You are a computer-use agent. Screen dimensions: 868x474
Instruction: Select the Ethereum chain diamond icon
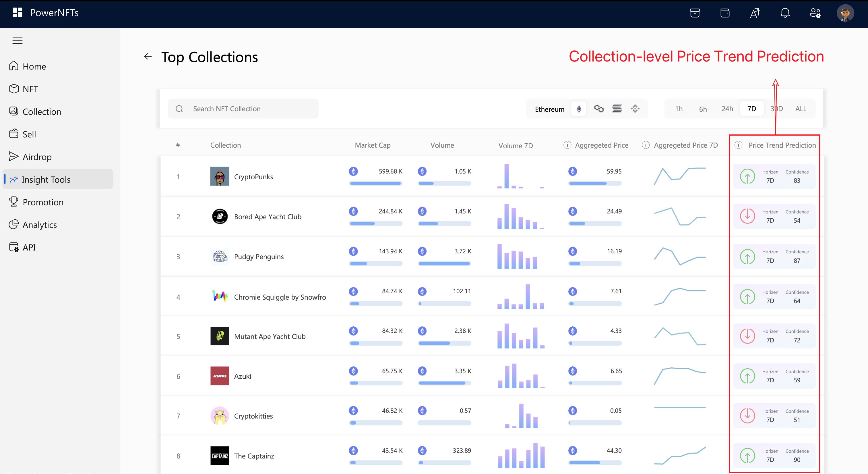579,109
